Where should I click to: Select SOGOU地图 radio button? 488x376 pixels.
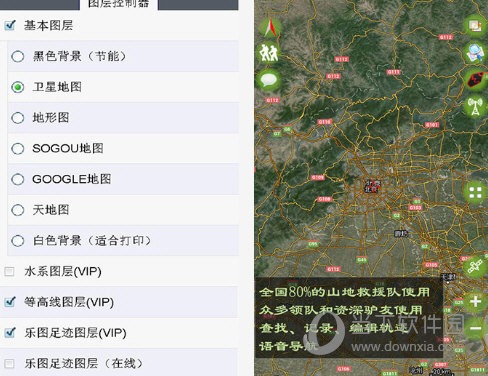(x=17, y=148)
